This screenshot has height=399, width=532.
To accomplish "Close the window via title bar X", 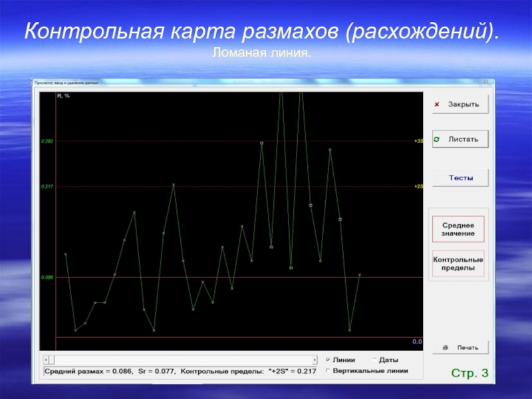I will [x=486, y=82].
